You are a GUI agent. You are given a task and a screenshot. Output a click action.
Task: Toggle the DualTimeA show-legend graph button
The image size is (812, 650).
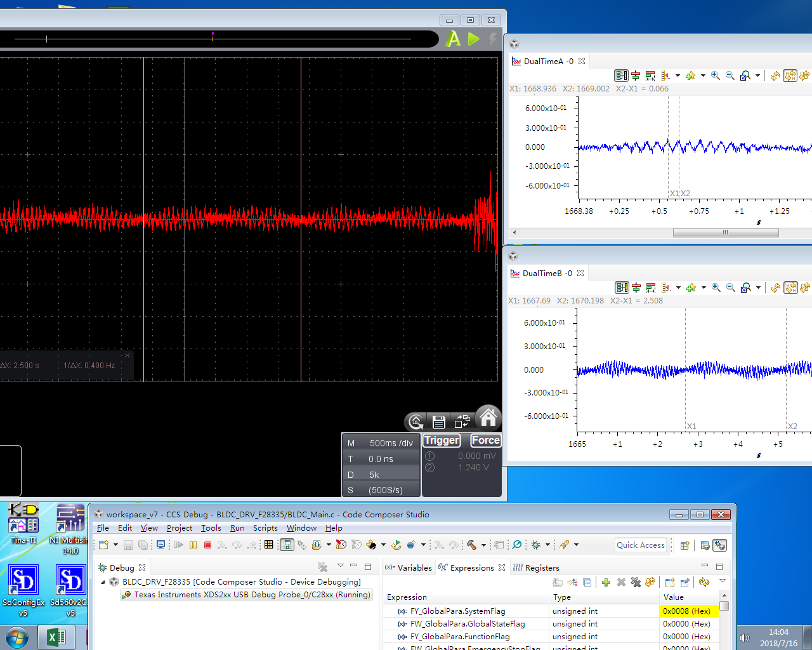(621, 76)
